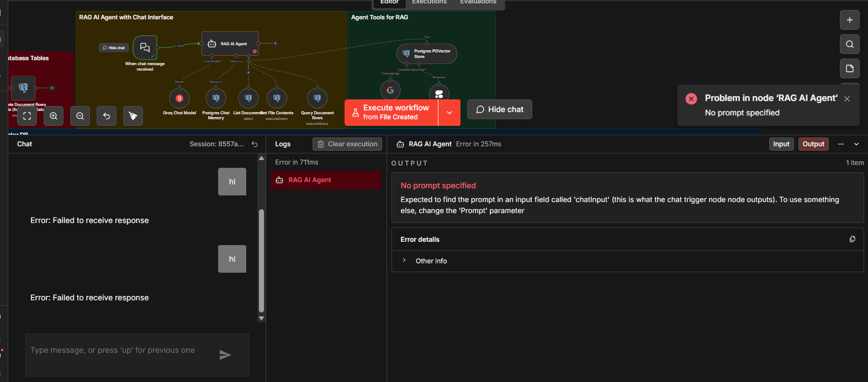The width and height of the screenshot is (868, 382).
Task: Reset the chat session with refresh icon
Action: pos(255,144)
